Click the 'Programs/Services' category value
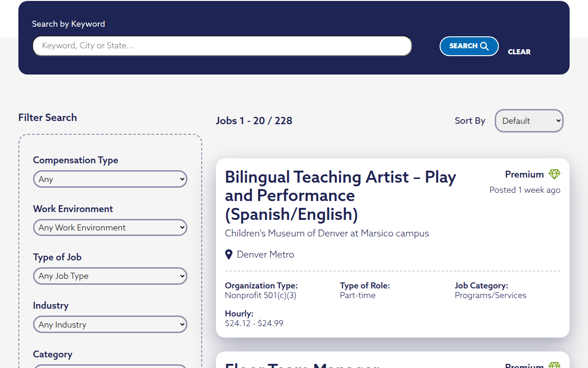588x368 pixels. [x=491, y=295]
